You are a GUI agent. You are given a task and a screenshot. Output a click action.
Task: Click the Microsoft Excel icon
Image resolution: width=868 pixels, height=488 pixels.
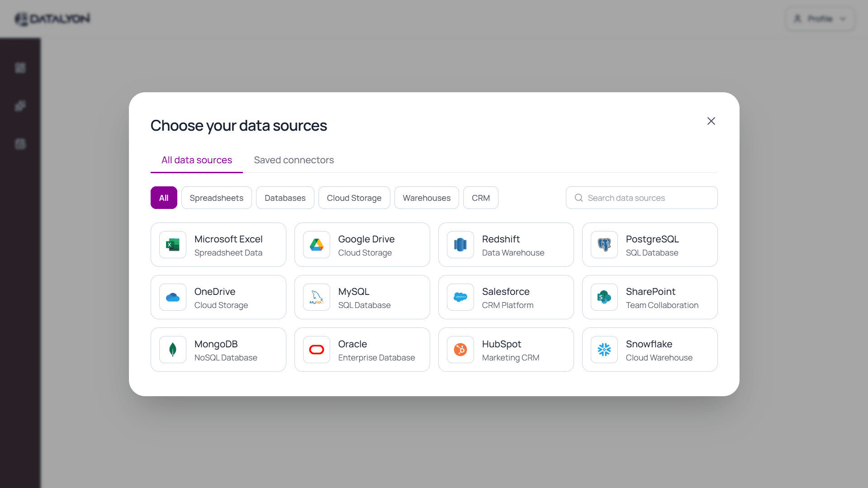173,245
